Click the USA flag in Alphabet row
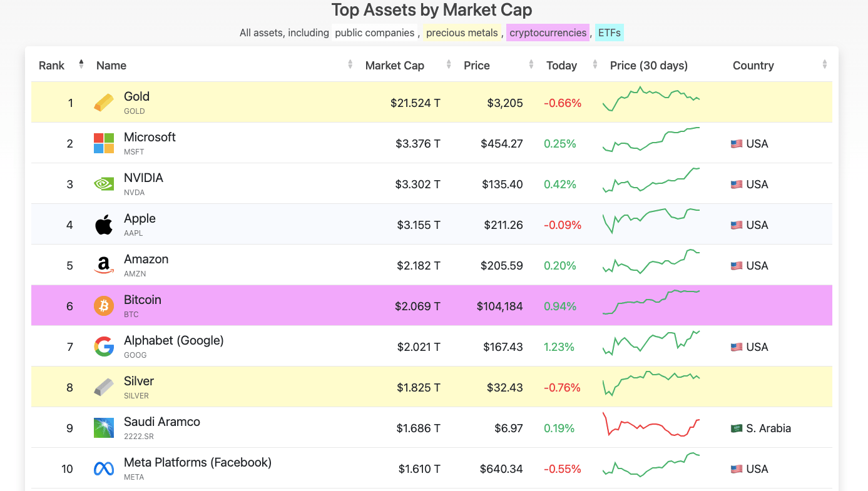Image resolution: width=868 pixels, height=491 pixels. coord(737,347)
